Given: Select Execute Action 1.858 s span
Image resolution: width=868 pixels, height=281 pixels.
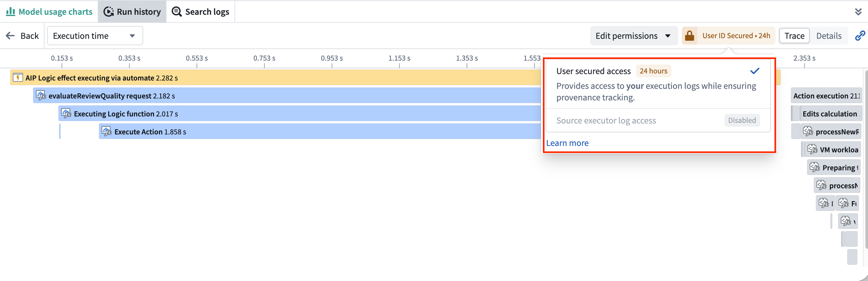Looking at the screenshot, I should point(320,132).
